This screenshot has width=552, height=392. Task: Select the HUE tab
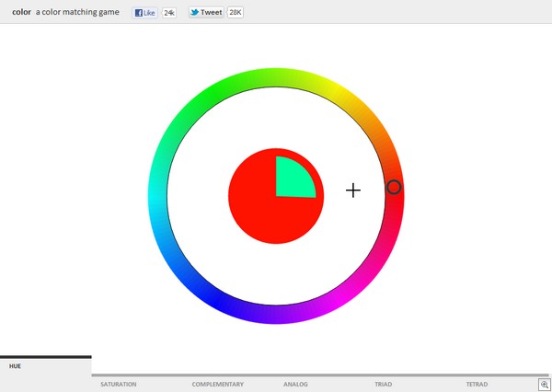coord(16,365)
